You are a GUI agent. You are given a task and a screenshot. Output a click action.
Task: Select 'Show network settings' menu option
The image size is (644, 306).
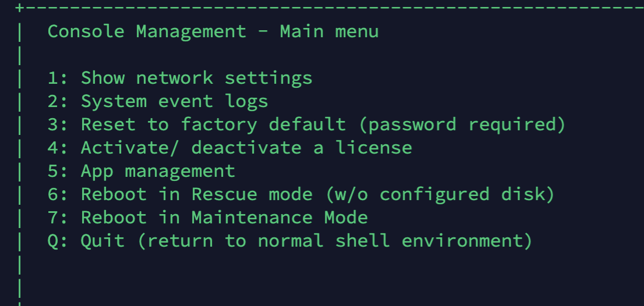[x=196, y=78]
